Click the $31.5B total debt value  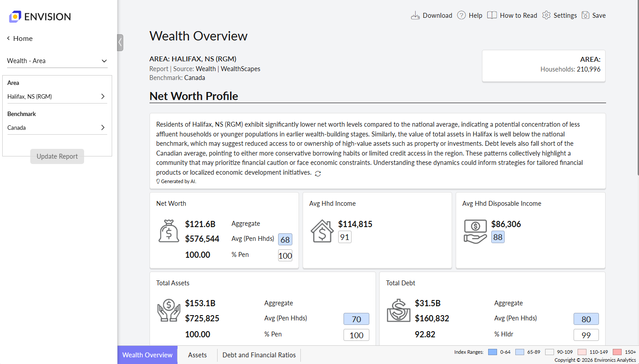click(x=428, y=303)
